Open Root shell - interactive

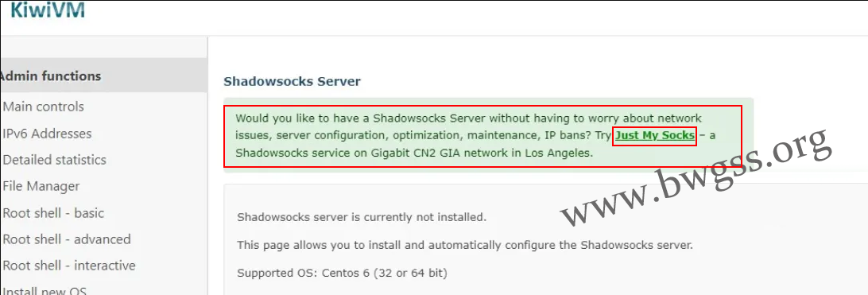click(x=69, y=266)
